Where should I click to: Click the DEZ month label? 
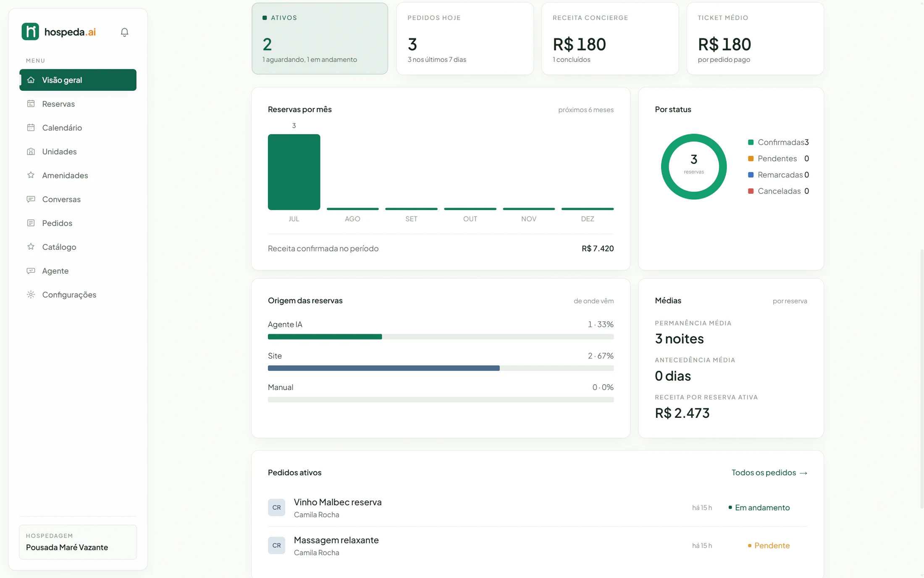(587, 219)
